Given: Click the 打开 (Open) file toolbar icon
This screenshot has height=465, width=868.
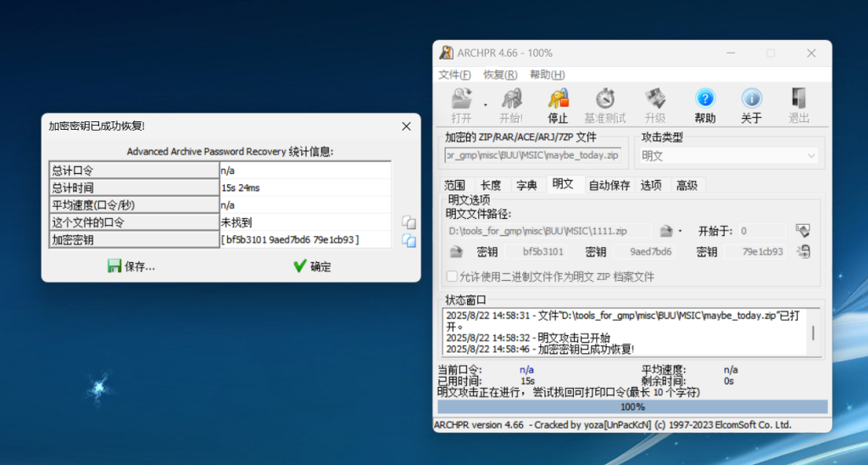Looking at the screenshot, I should tap(461, 105).
